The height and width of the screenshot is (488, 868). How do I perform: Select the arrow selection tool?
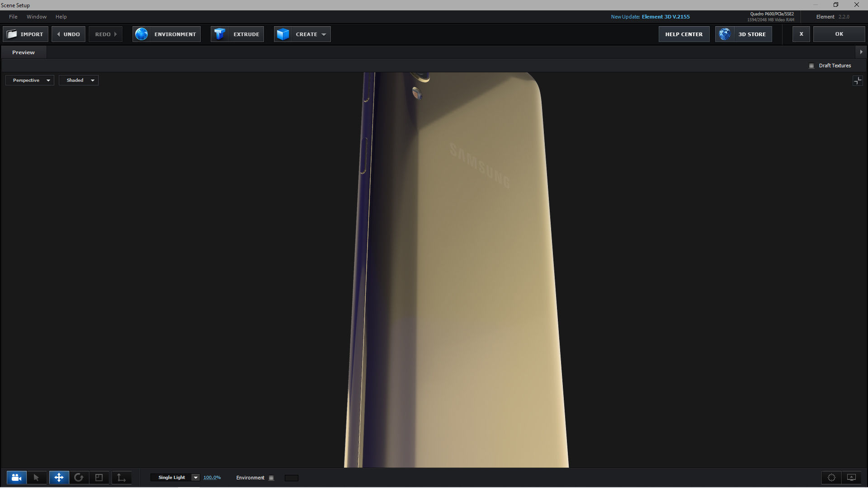[37, 478]
